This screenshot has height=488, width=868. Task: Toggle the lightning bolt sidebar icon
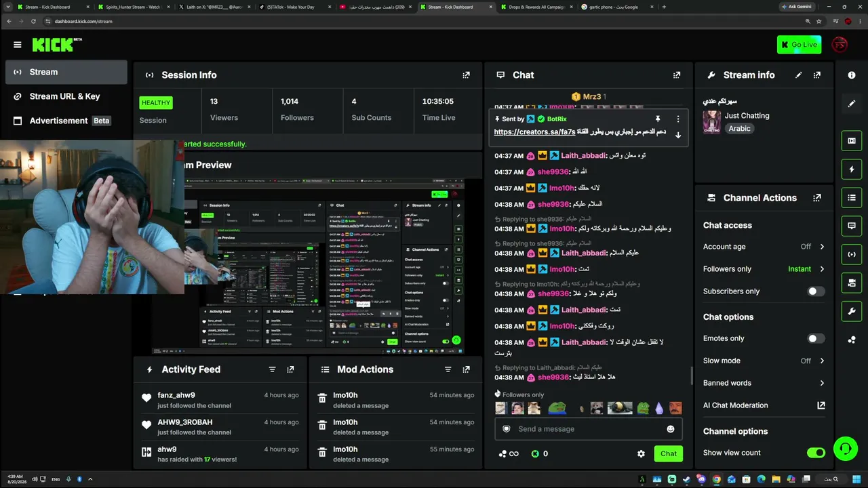pyautogui.click(x=852, y=169)
